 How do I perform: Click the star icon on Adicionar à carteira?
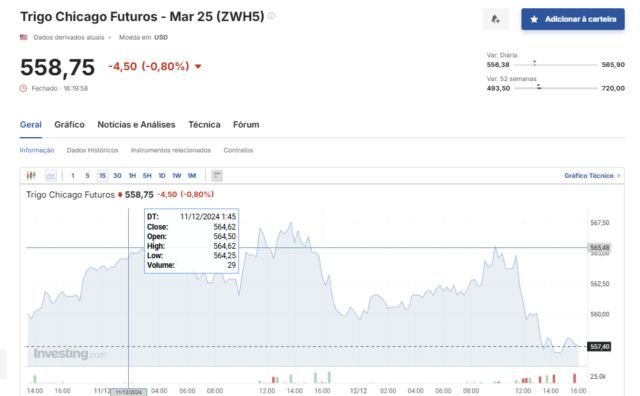534,19
